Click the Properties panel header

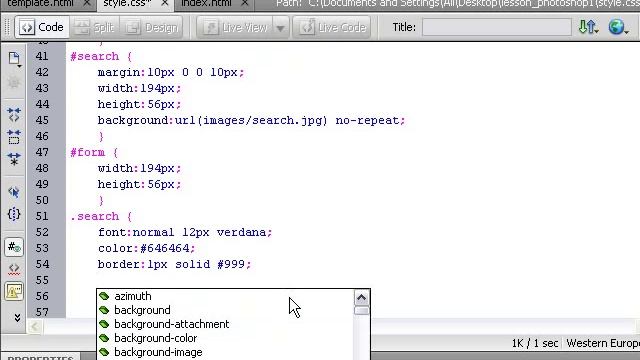tap(40, 358)
